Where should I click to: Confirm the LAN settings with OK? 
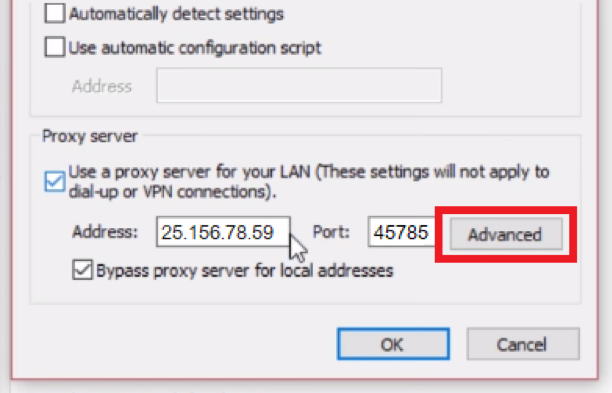[x=393, y=344]
